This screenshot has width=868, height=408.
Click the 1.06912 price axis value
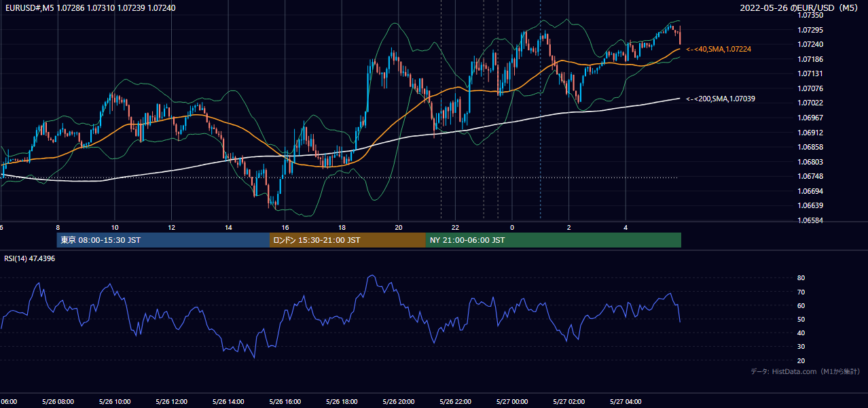point(810,133)
